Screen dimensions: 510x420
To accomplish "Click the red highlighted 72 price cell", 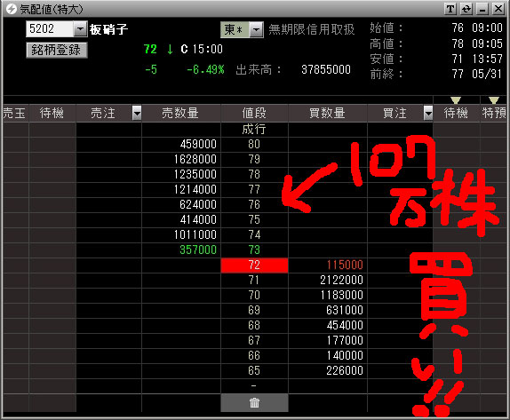I will pos(254,265).
